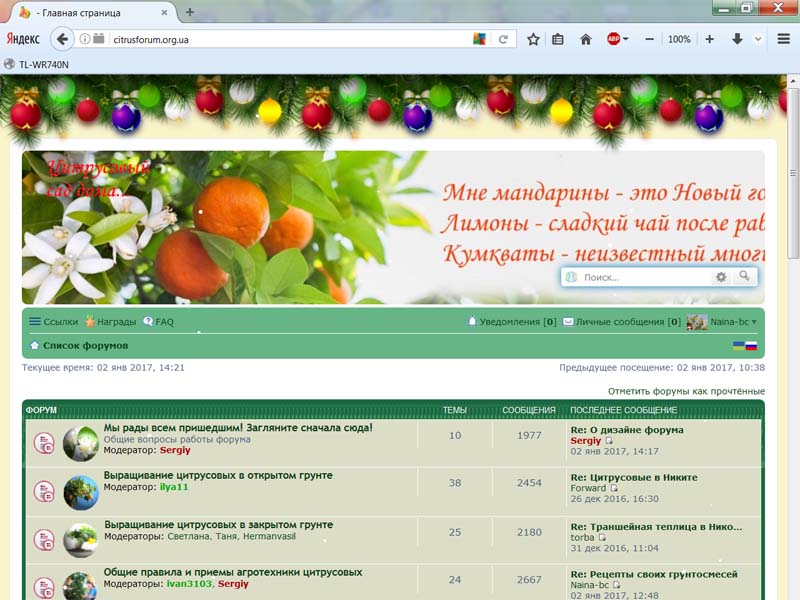
Task: Open the Ссылки quick links dropdown
Action: [53, 322]
